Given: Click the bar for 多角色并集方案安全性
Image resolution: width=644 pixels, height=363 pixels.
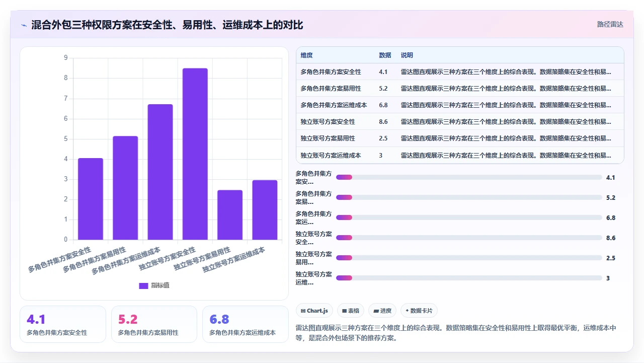Looking at the screenshot, I should [x=91, y=199].
